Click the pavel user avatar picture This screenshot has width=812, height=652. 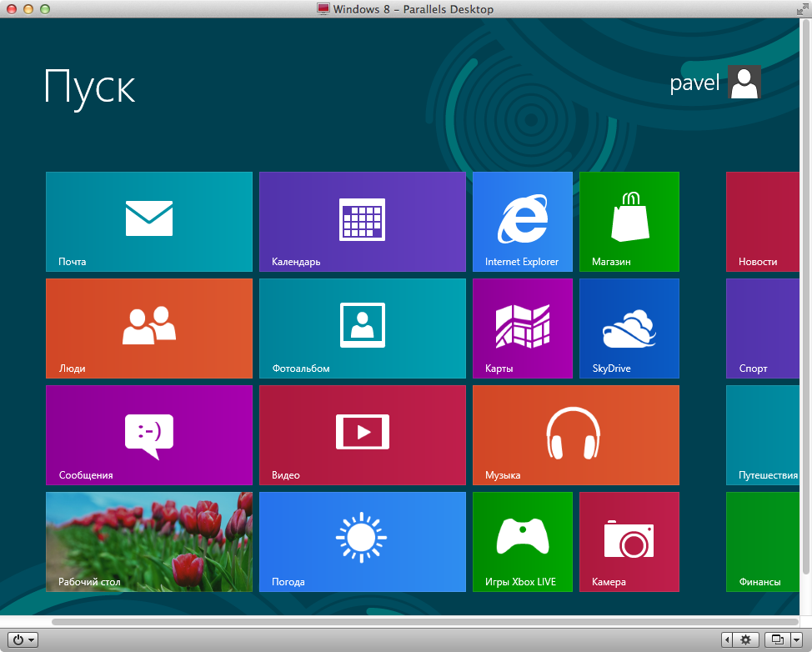point(744,82)
